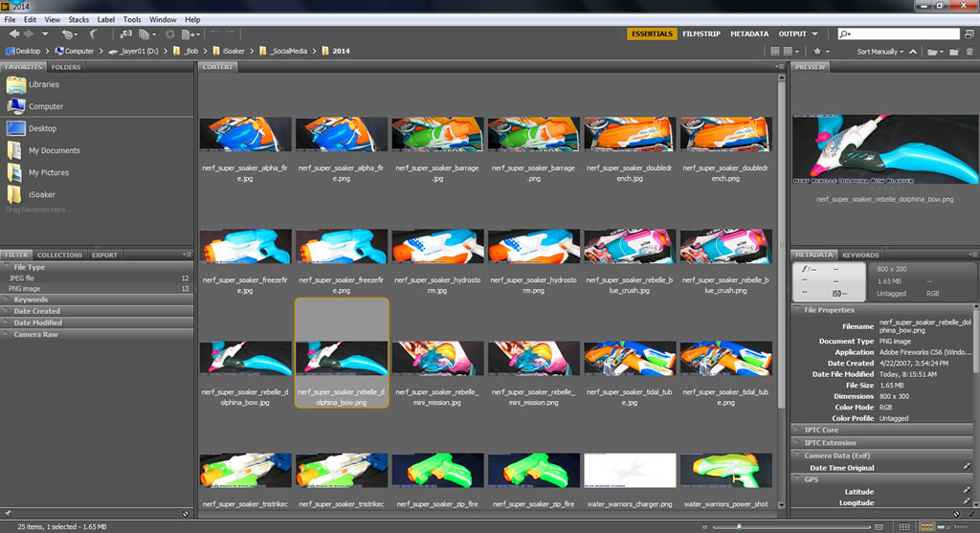Viewport: 980px width, 533px height.
Task: Create a new folder via folder icon
Action: (954, 52)
